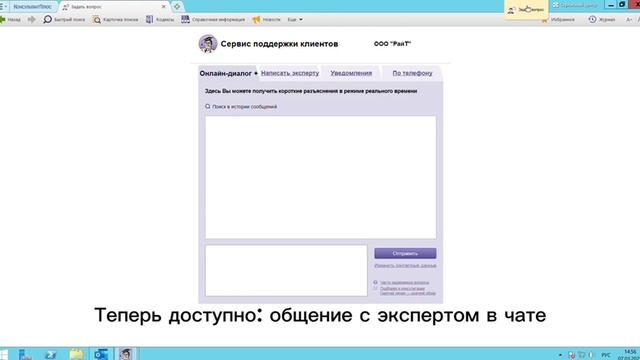Screen dimensions: 640x360
Task: Switch to the КонсультантПлюс tab
Action: [x=33, y=7]
